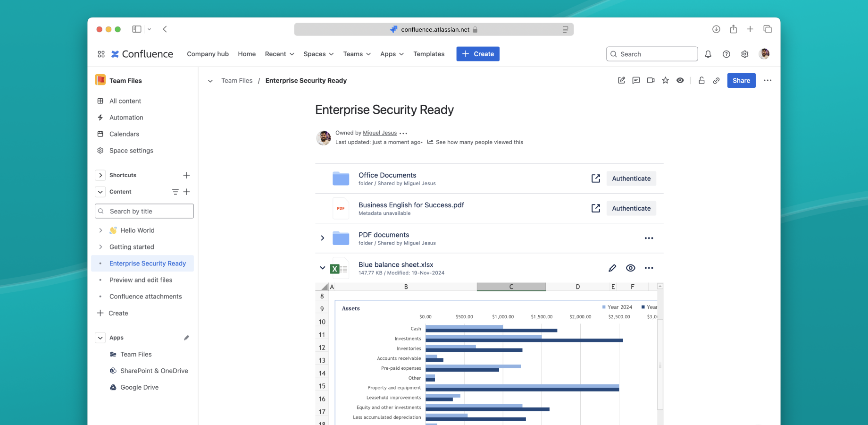
Task: Click the edit page pencil icon
Action: [x=621, y=80]
